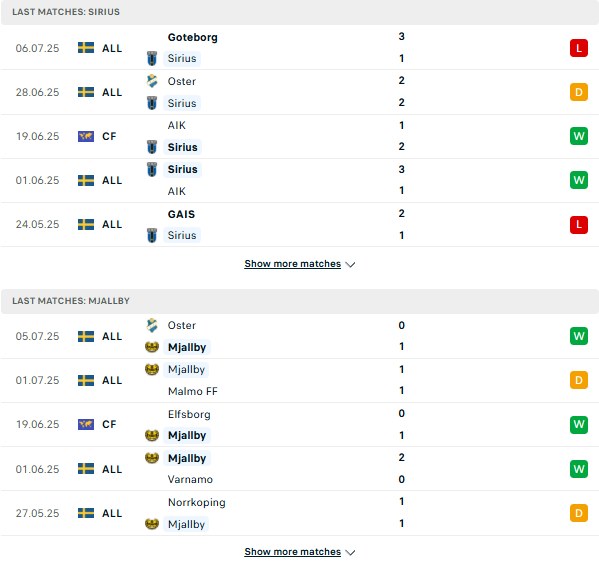
Task: Select the GAIS team name
Action: click(x=181, y=214)
